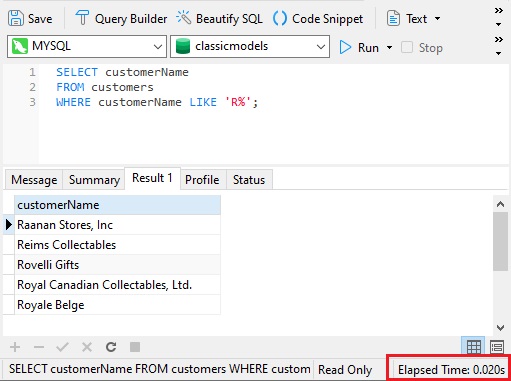The width and height of the screenshot is (511, 381).
Task: Click the Text document icon
Action: 393,18
